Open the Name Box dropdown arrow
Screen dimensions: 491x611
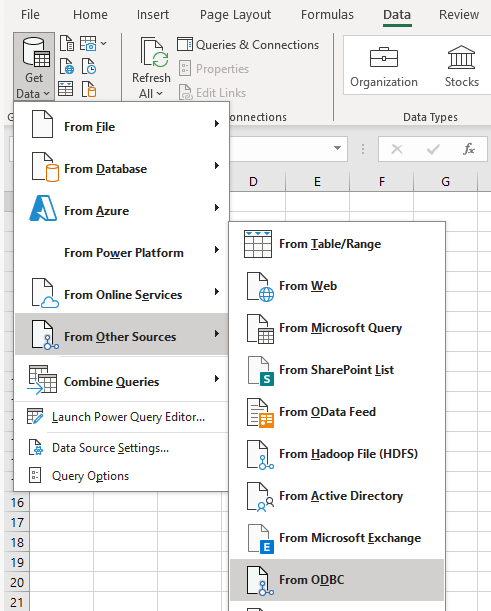pyautogui.click(x=337, y=148)
